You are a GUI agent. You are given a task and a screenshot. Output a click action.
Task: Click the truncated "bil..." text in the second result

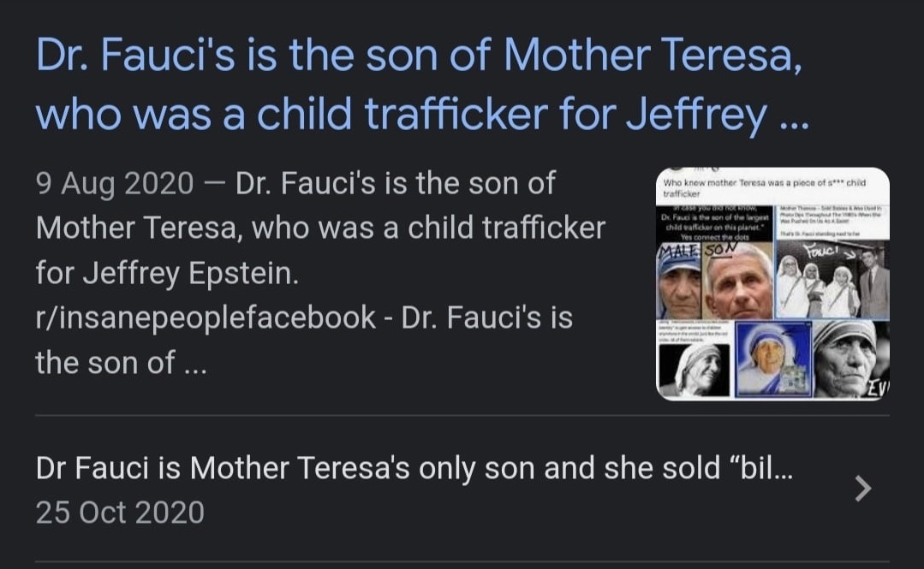762,468
